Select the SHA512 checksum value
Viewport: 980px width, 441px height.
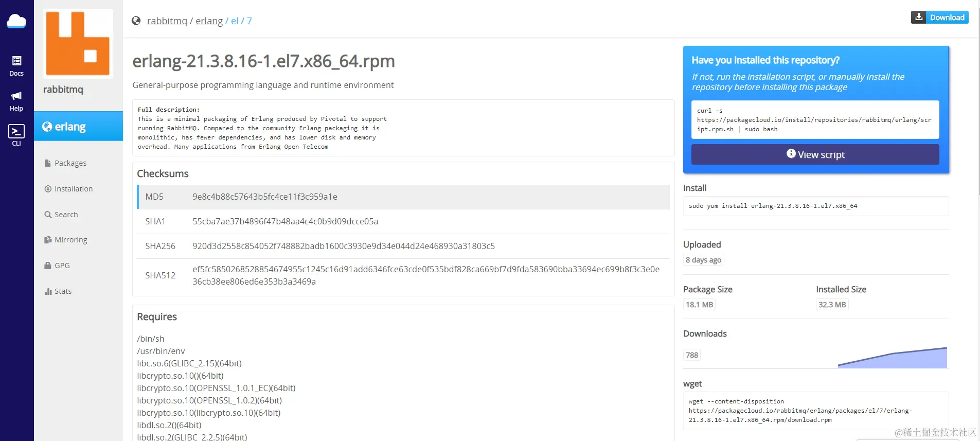click(x=426, y=275)
